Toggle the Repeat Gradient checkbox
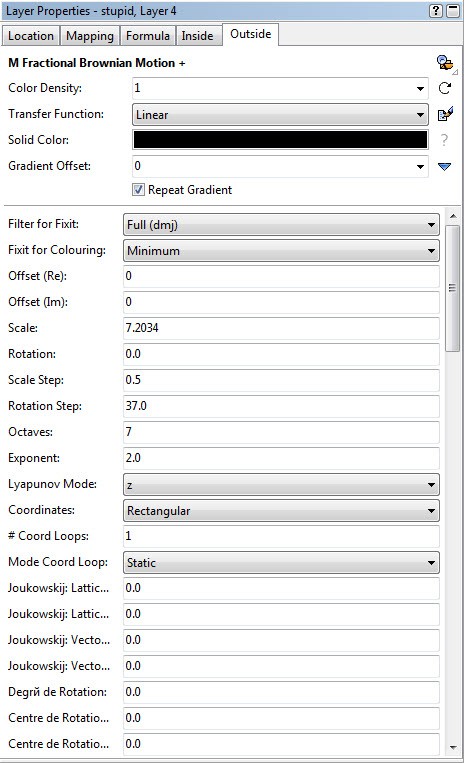464x763 pixels. point(139,190)
